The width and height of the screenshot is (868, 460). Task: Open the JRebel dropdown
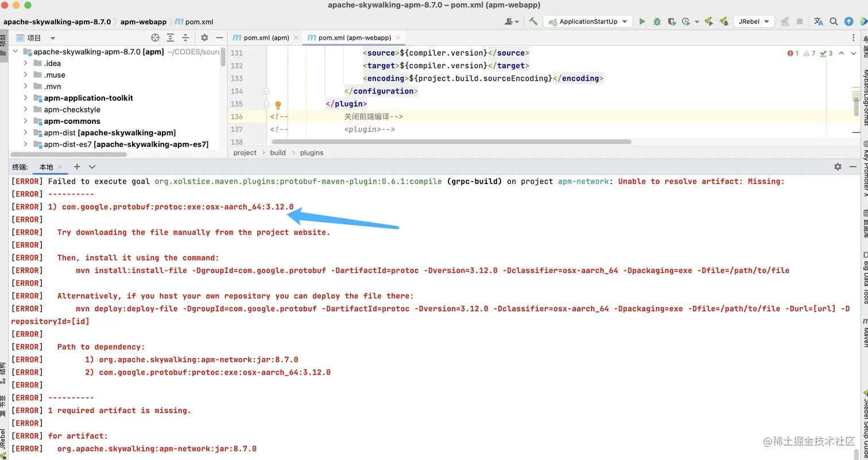754,22
